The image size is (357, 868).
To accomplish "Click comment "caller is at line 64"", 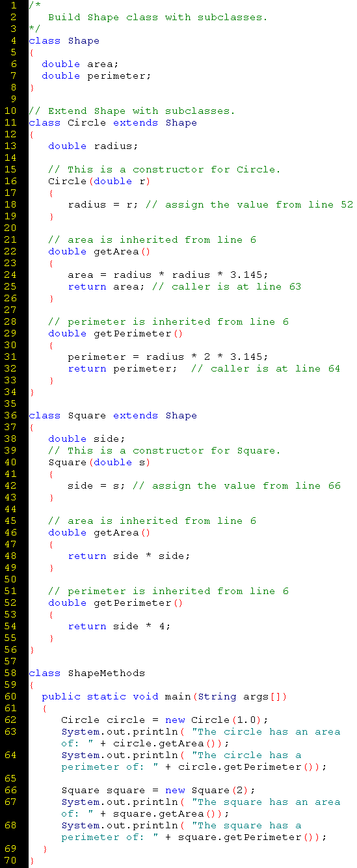I will 276,368.
